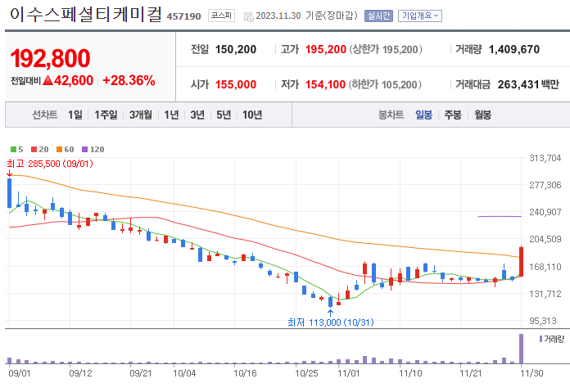Click the stock code 457190
Screen dimensions: 570x392
coord(184,16)
